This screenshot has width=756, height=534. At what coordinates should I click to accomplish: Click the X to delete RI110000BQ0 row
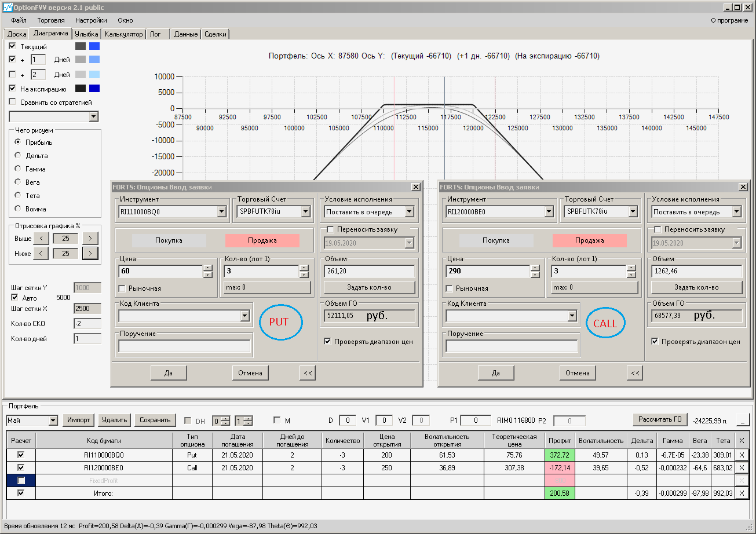tap(742, 455)
